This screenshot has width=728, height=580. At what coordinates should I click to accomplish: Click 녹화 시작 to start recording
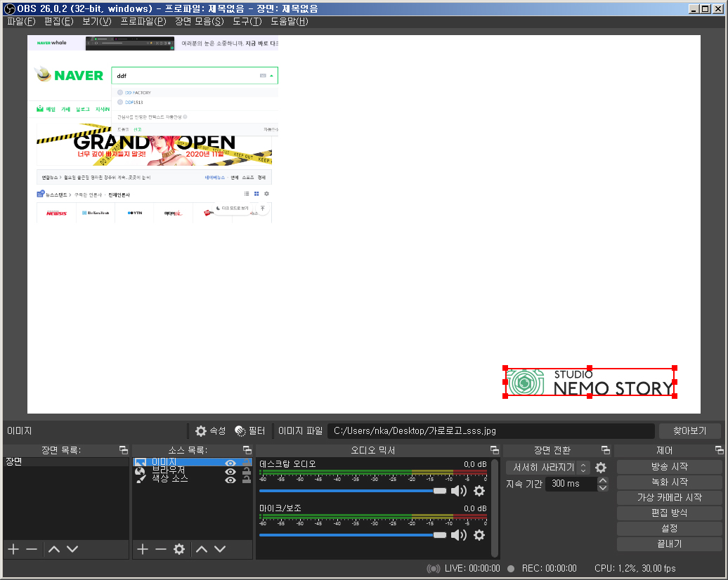669,482
